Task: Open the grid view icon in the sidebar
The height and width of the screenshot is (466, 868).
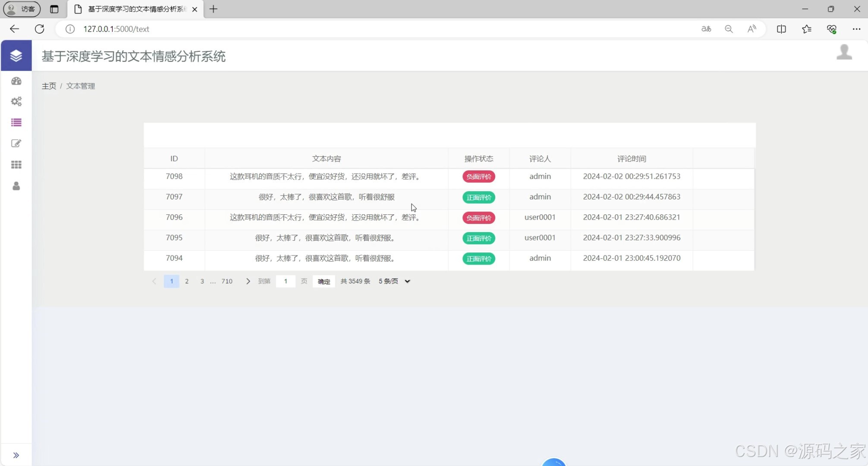Action: pyautogui.click(x=16, y=164)
